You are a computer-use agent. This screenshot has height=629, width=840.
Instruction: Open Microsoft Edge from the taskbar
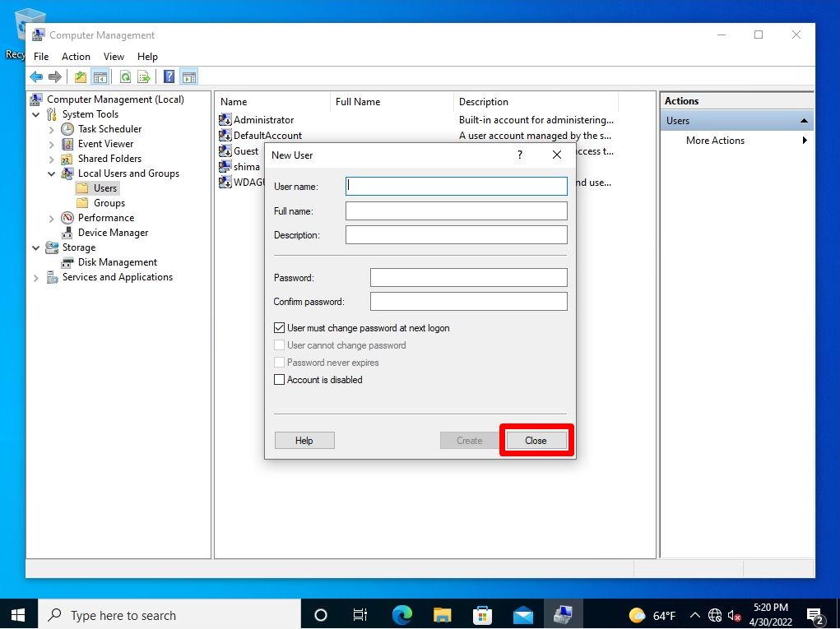click(x=401, y=614)
